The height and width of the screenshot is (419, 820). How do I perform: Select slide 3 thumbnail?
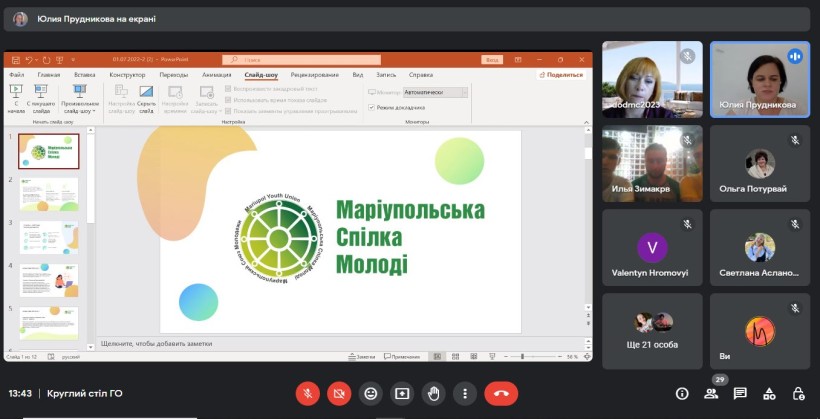point(49,237)
